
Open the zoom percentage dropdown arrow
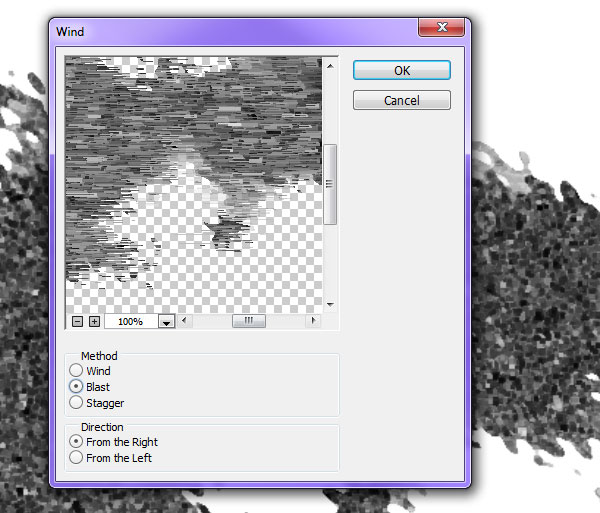(166, 322)
